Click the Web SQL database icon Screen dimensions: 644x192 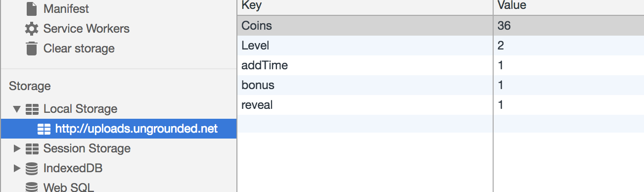(x=32, y=187)
